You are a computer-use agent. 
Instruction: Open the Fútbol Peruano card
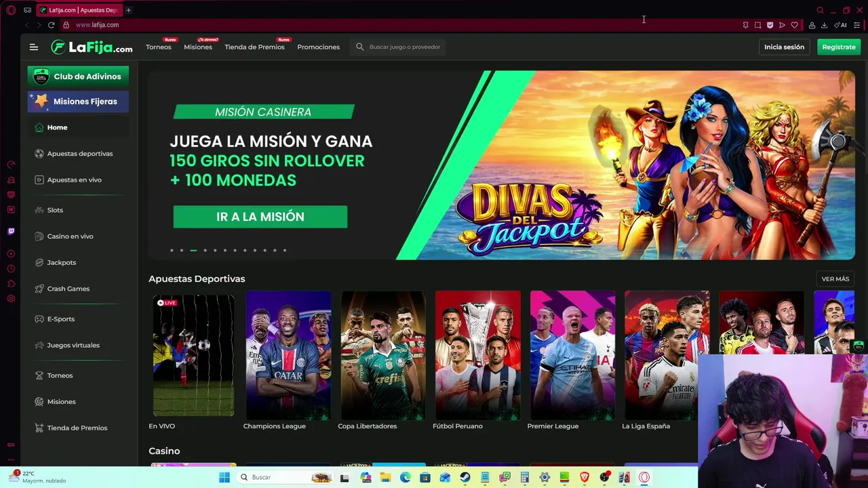(x=478, y=355)
